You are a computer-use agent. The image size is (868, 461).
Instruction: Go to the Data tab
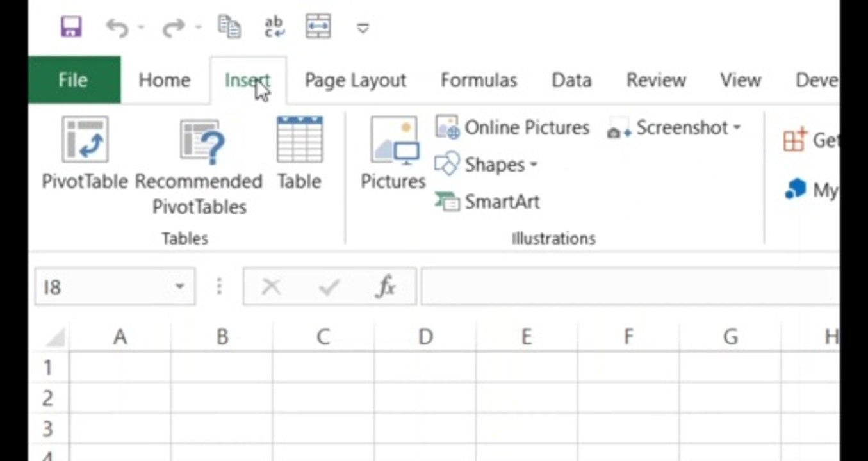click(571, 80)
